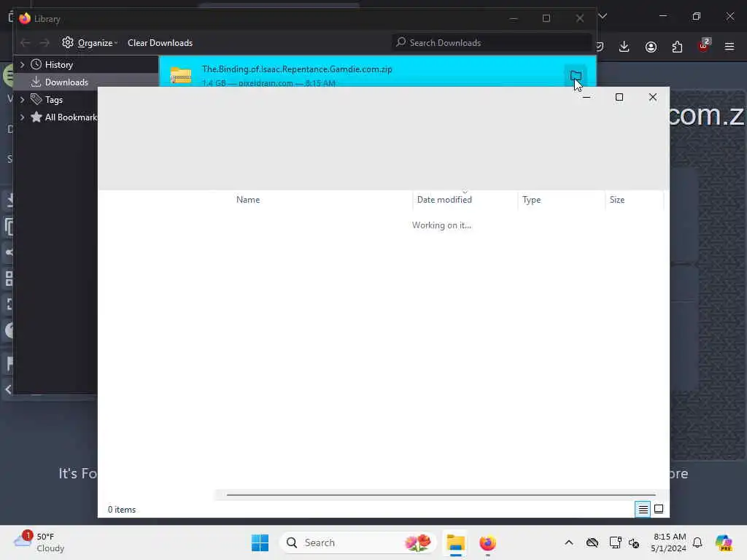Open Firefox account icon

click(x=651, y=47)
